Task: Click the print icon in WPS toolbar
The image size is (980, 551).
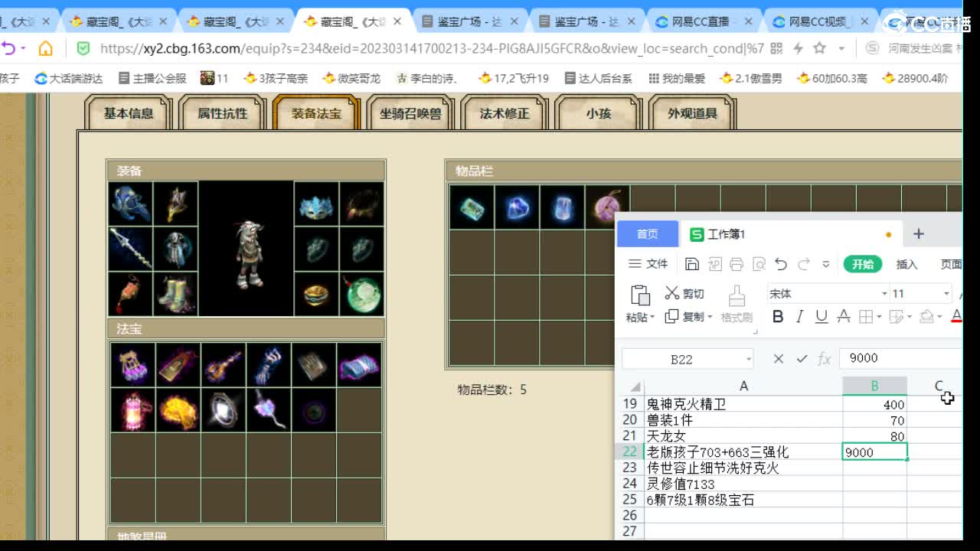Action: 737,264
